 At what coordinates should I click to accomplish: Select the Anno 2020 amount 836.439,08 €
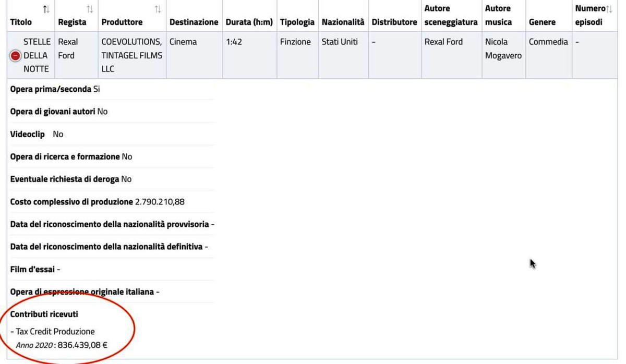[82, 345]
